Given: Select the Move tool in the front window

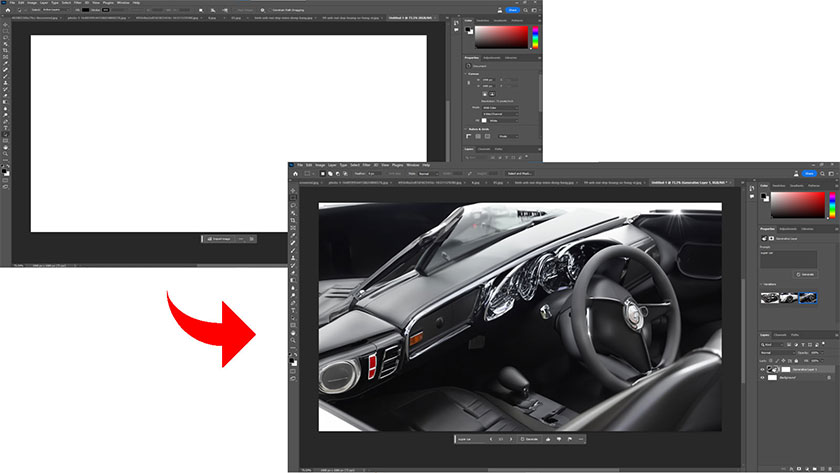Looking at the screenshot, I should point(293,190).
